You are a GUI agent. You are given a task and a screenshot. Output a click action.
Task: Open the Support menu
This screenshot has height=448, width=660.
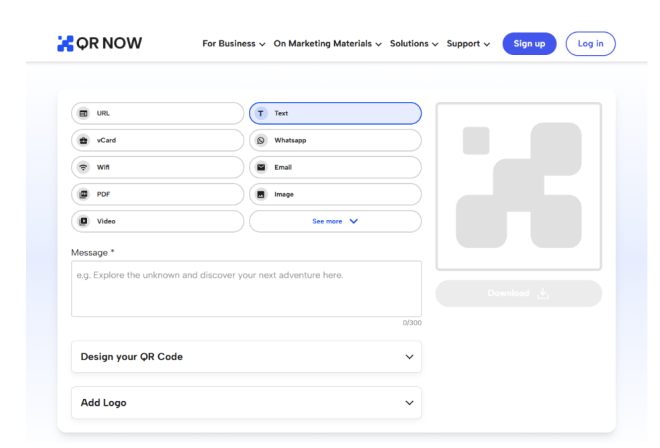click(x=468, y=44)
